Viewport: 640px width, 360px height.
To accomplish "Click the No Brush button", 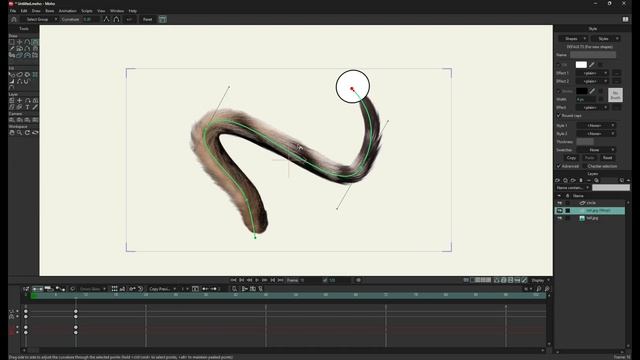I will pyautogui.click(x=616, y=95).
